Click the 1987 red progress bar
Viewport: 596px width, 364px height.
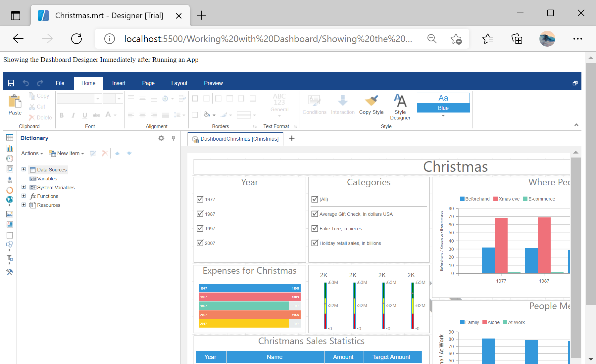click(x=250, y=297)
